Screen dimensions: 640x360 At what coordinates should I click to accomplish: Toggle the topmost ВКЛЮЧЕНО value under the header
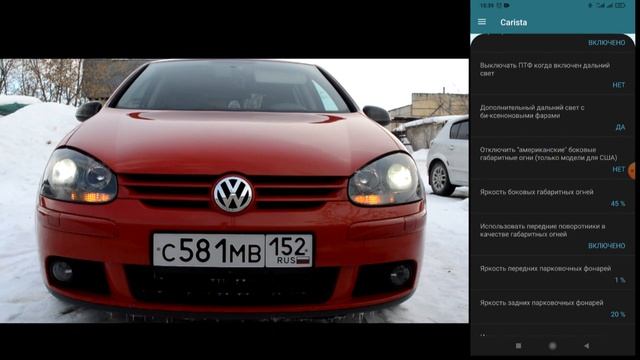(x=607, y=42)
